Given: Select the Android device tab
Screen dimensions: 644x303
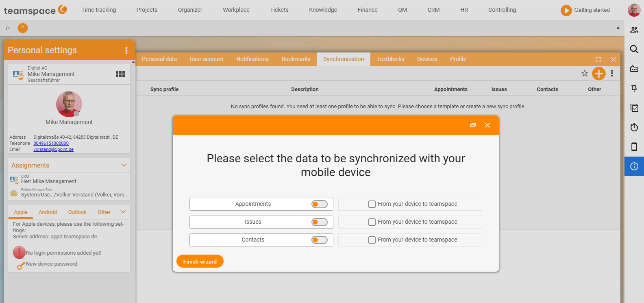Looking at the screenshot, I should [x=48, y=212].
